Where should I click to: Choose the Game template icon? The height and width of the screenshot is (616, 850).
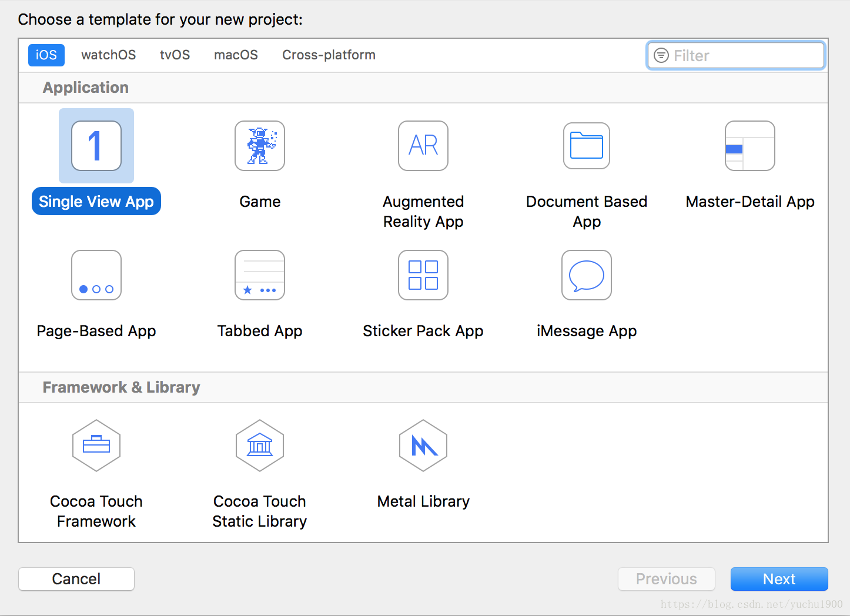coord(260,146)
